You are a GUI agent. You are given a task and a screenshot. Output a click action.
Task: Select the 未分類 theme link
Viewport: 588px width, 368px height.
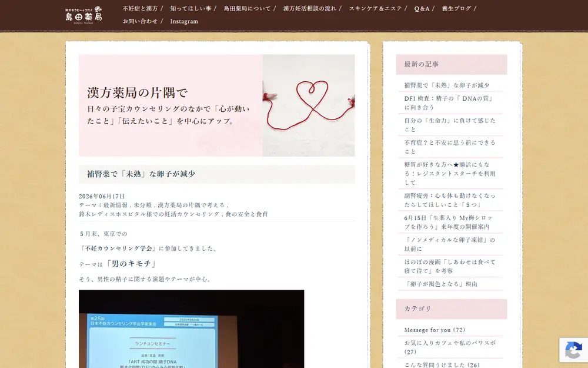coord(142,205)
